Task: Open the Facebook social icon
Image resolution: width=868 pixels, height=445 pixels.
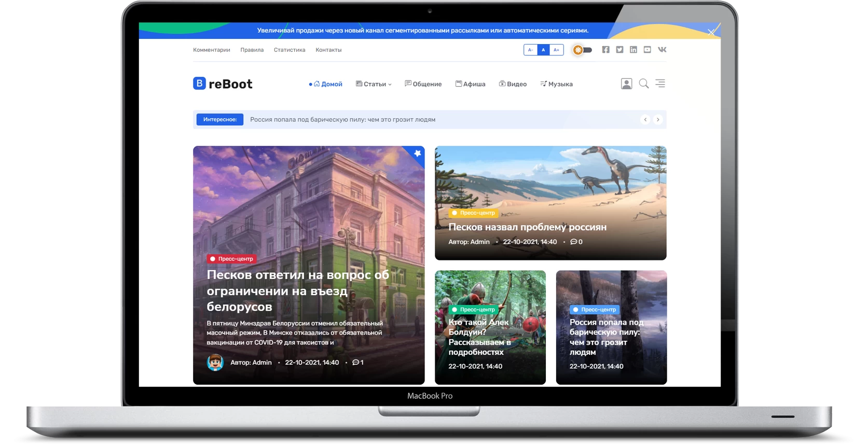Action: pyautogui.click(x=605, y=50)
